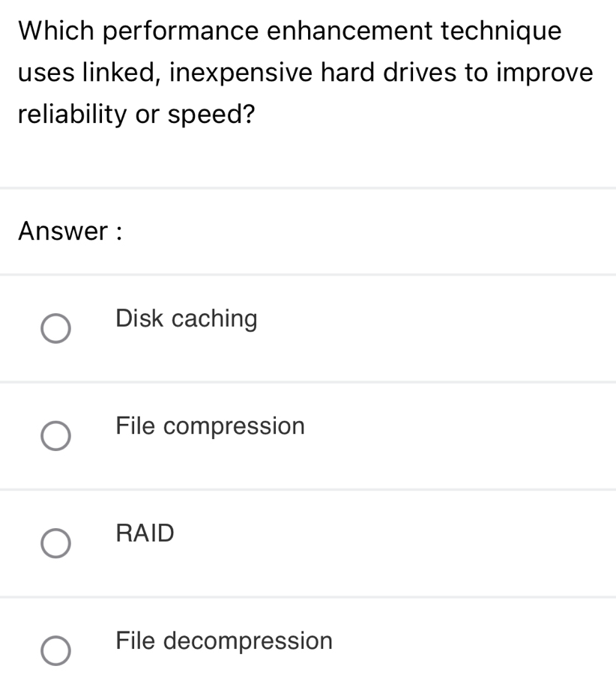Click the "File decompression" option label

click(224, 641)
